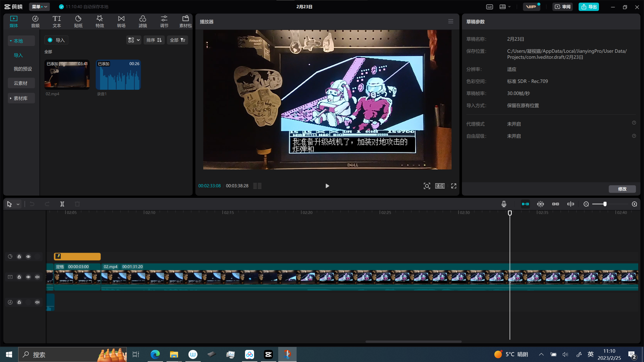The height and width of the screenshot is (362, 644).
Task: Open 云素材 cloud assets
Action: pyautogui.click(x=21, y=83)
